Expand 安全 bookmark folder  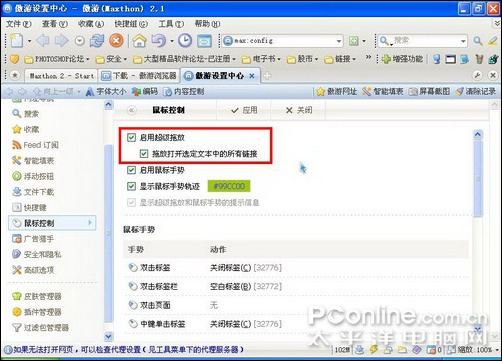pyautogui.click(x=111, y=59)
